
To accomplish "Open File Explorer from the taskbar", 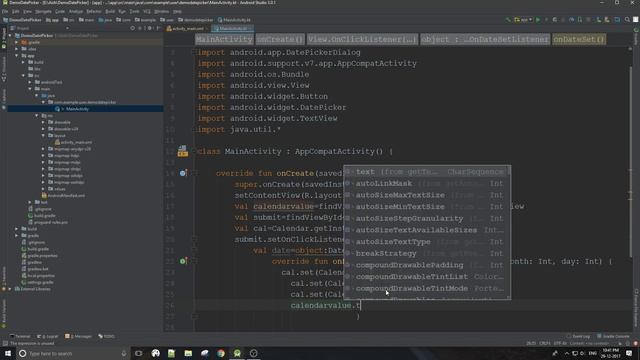I will tap(188, 353).
